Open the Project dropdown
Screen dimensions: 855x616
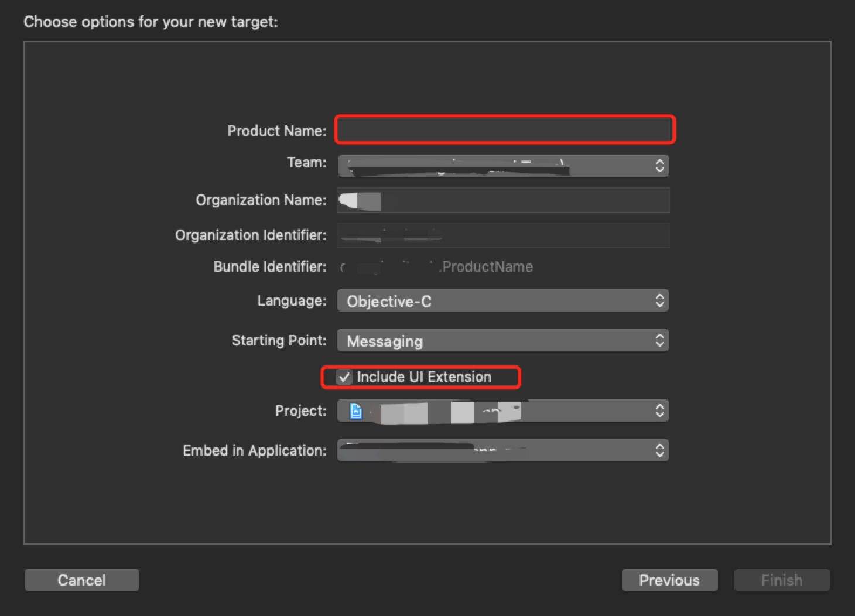pyautogui.click(x=503, y=411)
